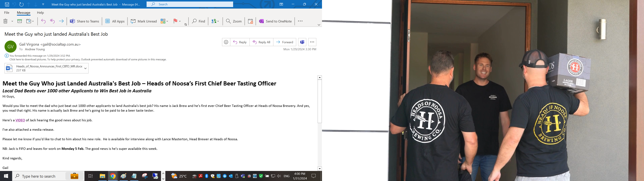644x181 pixels.
Task: Click the ribbon display options chevron
Action: [319, 25]
